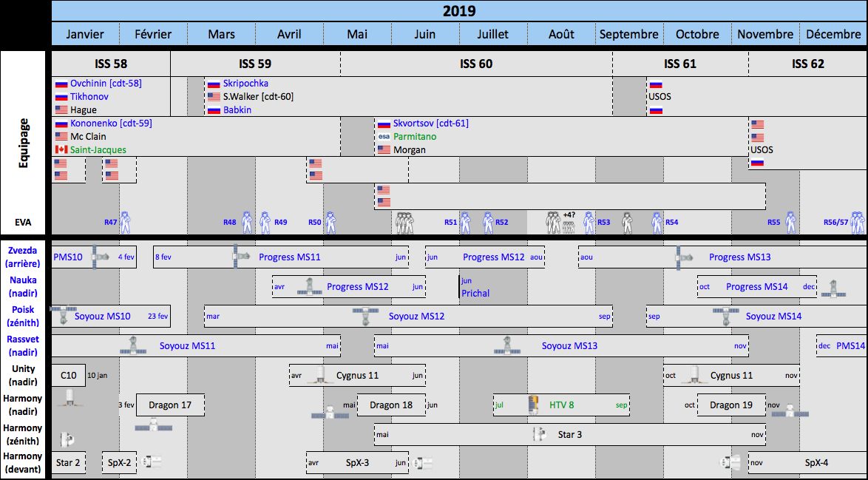Click the C10 bar in the Unity row
The image size is (868, 480).
(69, 376)
